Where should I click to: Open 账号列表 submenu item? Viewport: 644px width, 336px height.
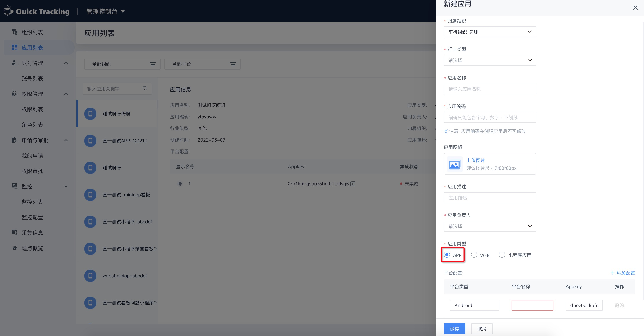coord(32,79)
